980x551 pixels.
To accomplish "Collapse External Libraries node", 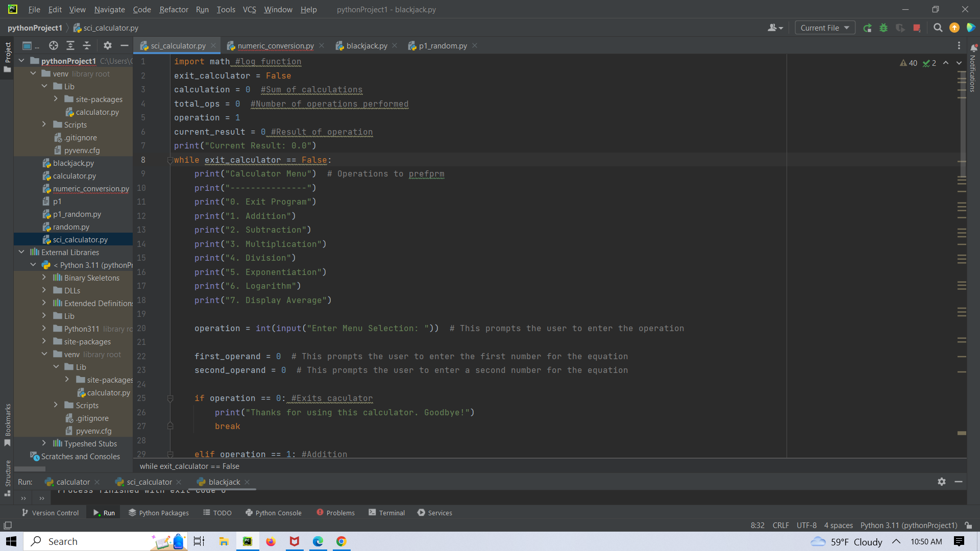I will point(21,252).
